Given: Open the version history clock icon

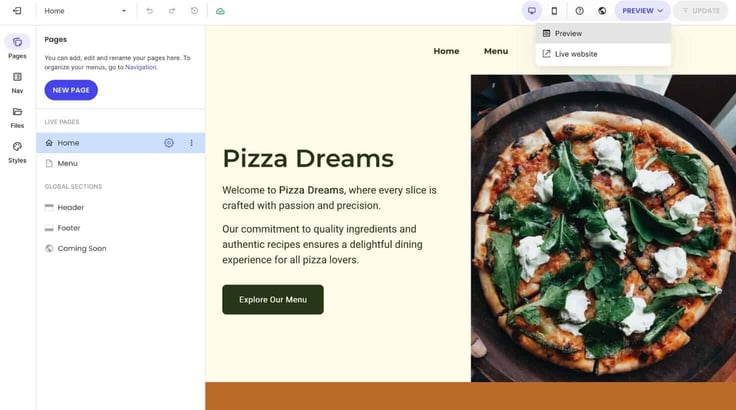Looking at the screenshot, I should click(x=194, y=11).
